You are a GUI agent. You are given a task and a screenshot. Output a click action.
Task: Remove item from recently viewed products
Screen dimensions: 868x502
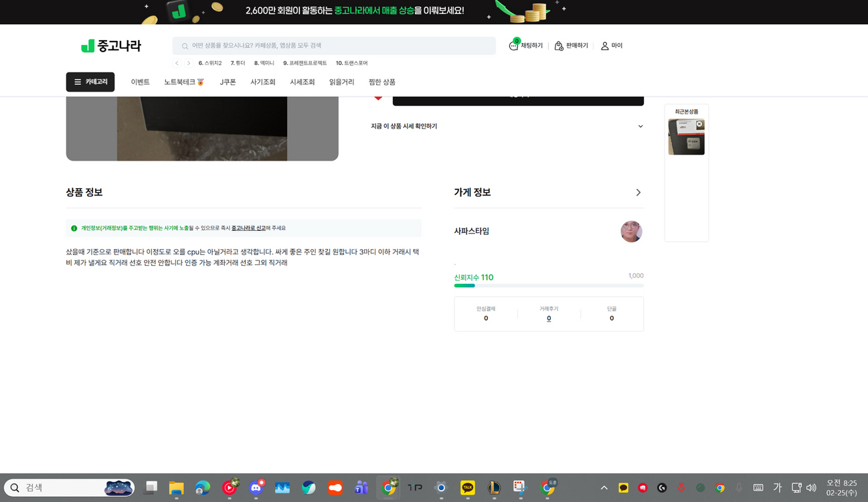click(699, 124)
